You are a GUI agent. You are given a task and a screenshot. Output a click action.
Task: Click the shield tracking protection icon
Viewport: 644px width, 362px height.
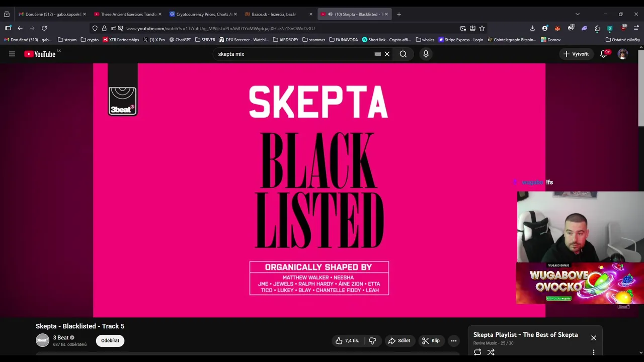point(95,28)
